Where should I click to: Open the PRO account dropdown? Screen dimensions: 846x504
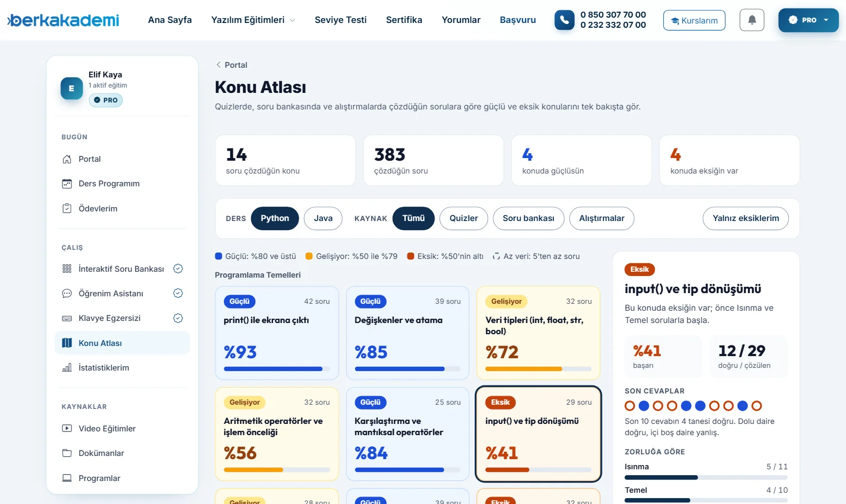809,20
